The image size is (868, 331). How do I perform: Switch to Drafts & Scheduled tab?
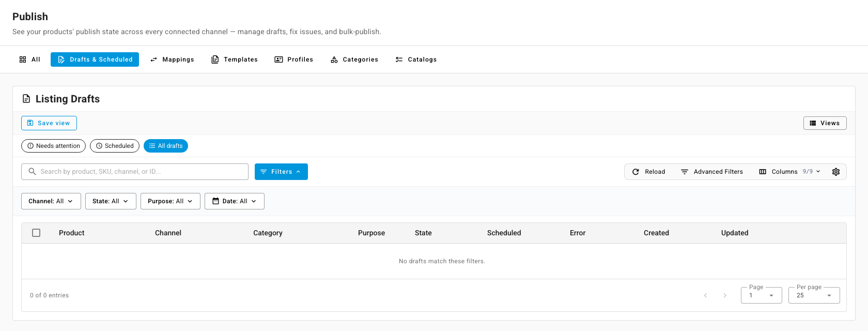point(95,59)
